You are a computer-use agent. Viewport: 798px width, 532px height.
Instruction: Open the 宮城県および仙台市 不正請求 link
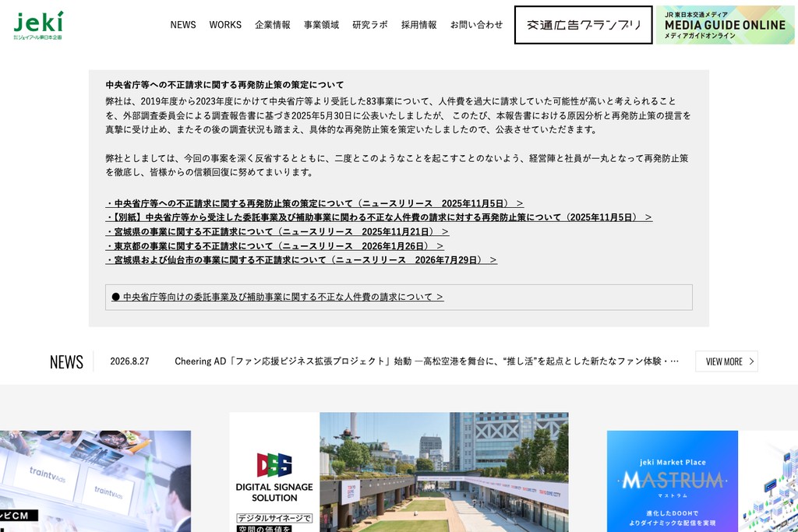(301, 260)
